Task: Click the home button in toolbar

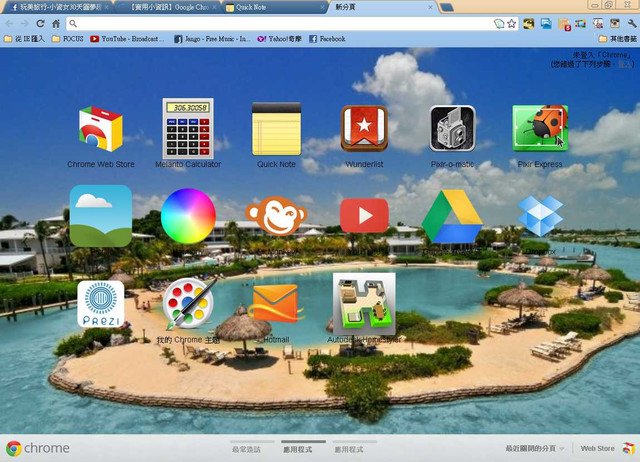Action: click(56, 23)
